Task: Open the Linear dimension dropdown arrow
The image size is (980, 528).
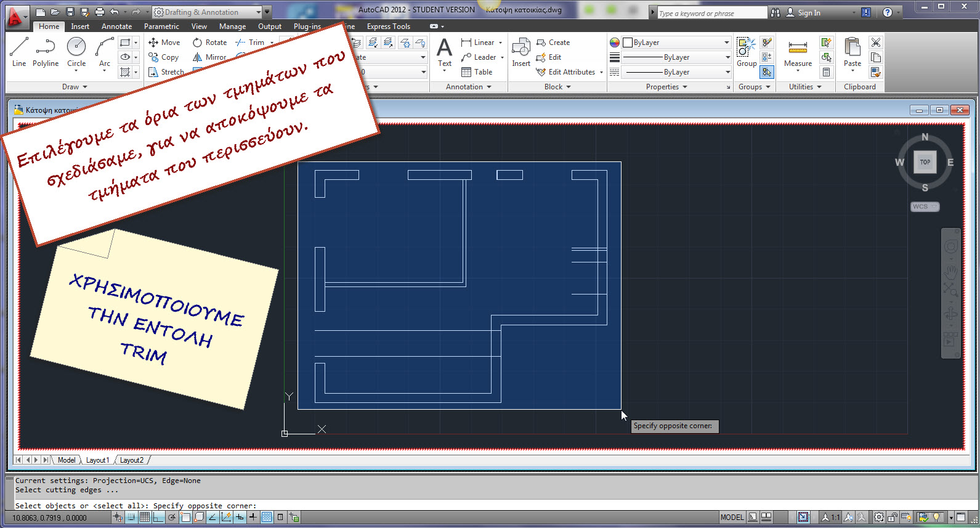Action: tap(500, 43)
